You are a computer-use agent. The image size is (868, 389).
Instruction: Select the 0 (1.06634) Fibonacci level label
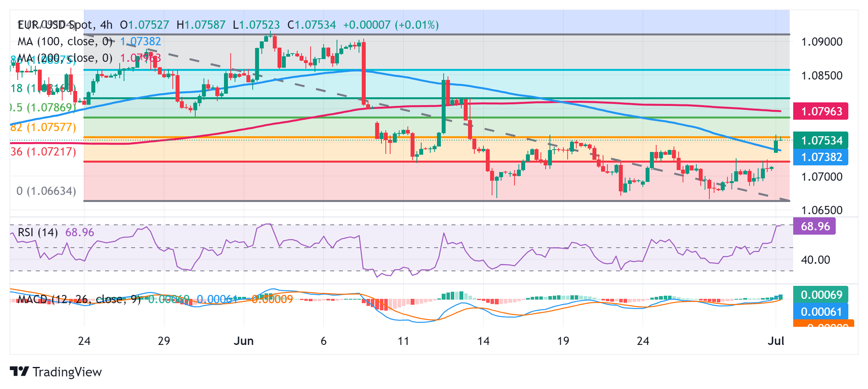click(x=46, y=191)
